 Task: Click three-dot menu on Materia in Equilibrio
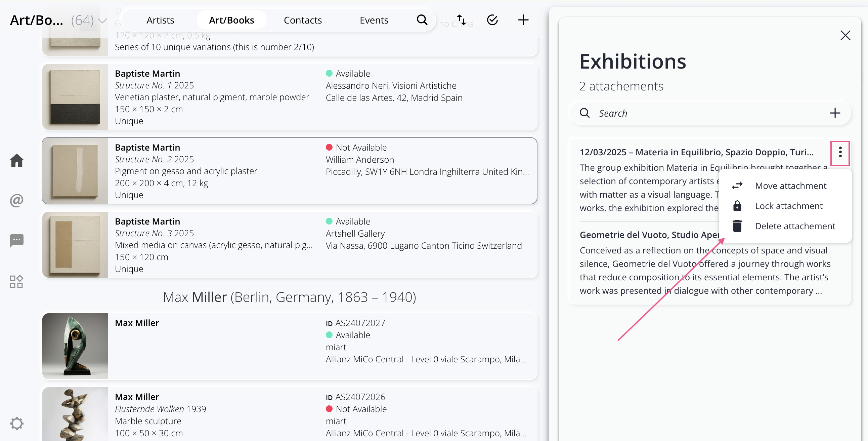point(840,152)
